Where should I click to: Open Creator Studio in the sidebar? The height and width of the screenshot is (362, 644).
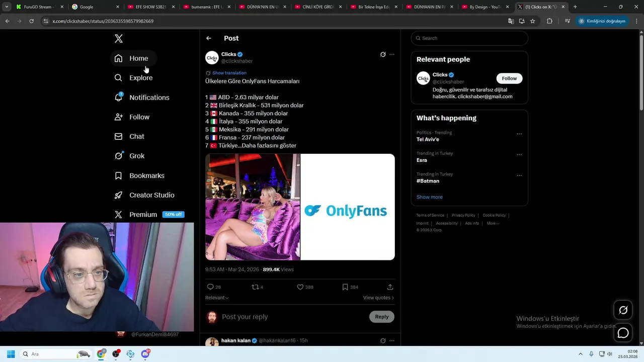click(145, 195)
